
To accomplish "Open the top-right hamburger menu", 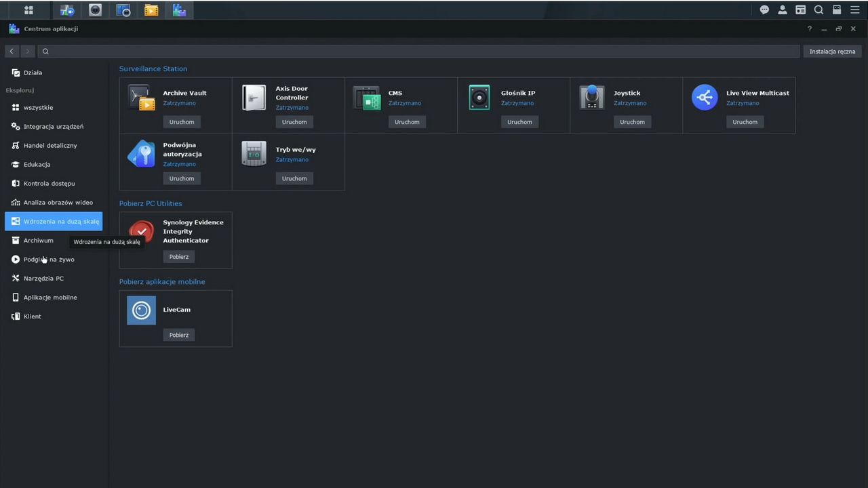I will pos(855,9).
